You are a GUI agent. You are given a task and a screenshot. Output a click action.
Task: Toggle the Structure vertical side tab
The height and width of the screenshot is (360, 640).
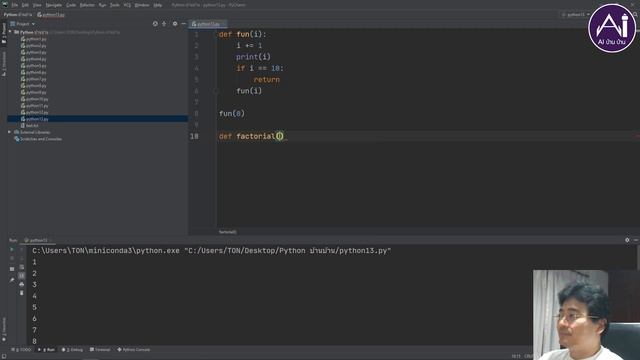(4, 64)
